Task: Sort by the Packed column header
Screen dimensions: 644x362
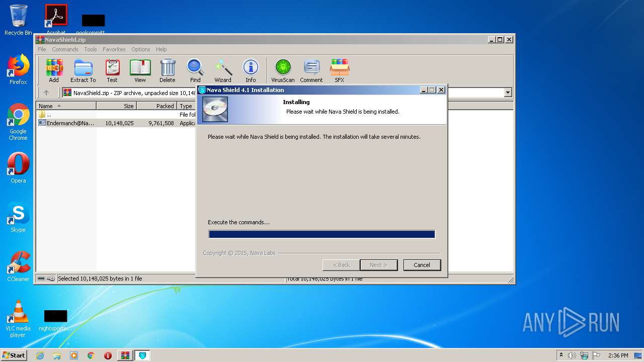Action: [157, 106]
